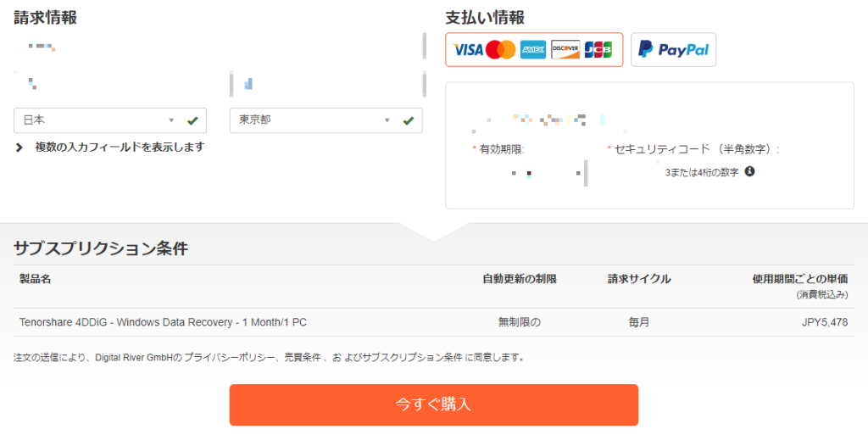868x435 pixels.
Task: Click the 請求サイクル column header
Action: (639, 279)
